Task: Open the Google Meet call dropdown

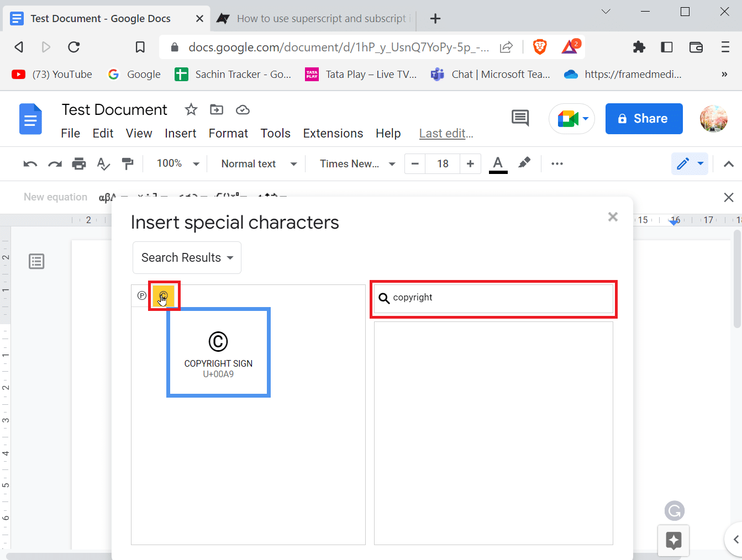Action: [x=572, y=119]
